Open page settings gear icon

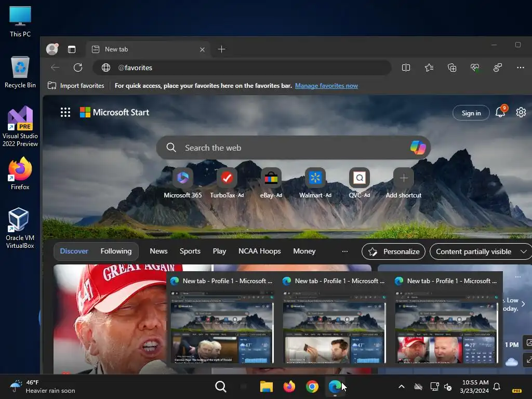[521, 112]
